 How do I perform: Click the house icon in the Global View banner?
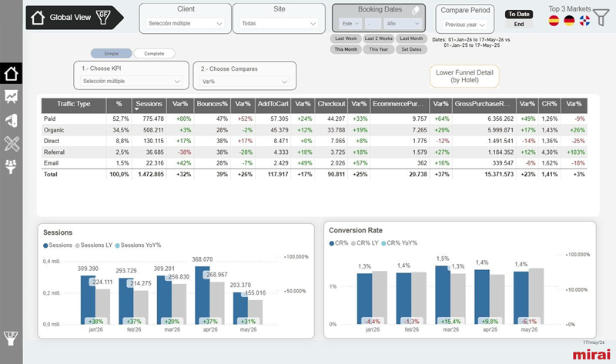[38, 18]
